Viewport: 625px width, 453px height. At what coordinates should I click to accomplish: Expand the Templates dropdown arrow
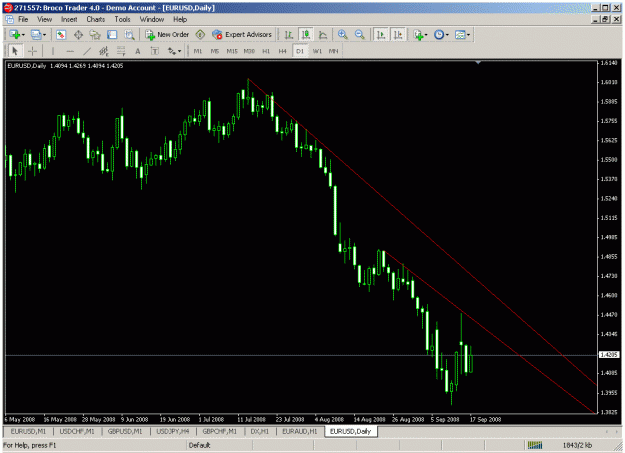pos(469,35)
